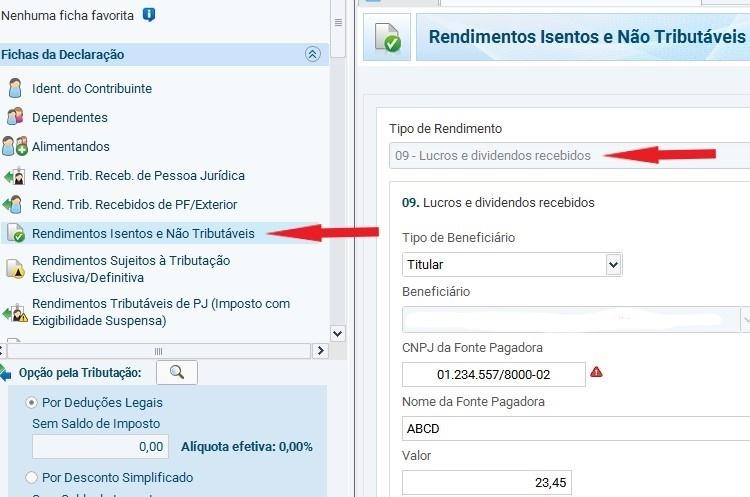Click the Exigibilidade Suspensa icon

(15, 312)
